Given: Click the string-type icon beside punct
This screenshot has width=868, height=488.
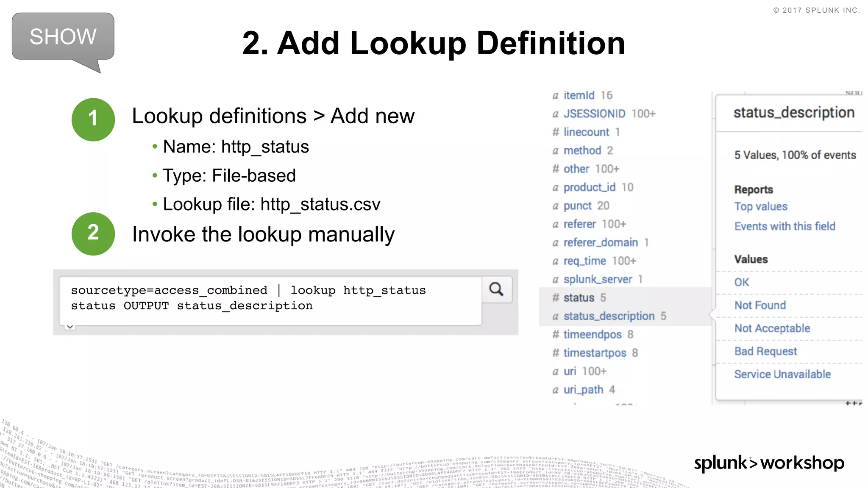Looking at the screenshot, I should (556, 206).
